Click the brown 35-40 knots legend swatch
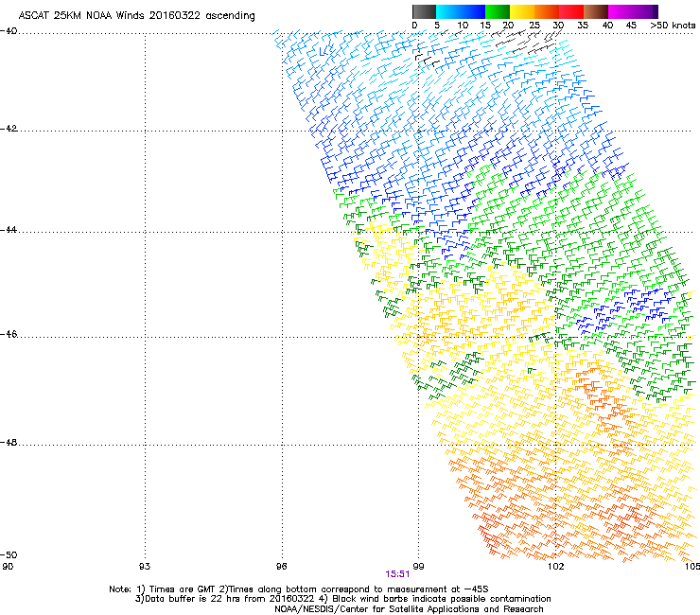This screenshot has width=700, height=615. coord(596,11)
